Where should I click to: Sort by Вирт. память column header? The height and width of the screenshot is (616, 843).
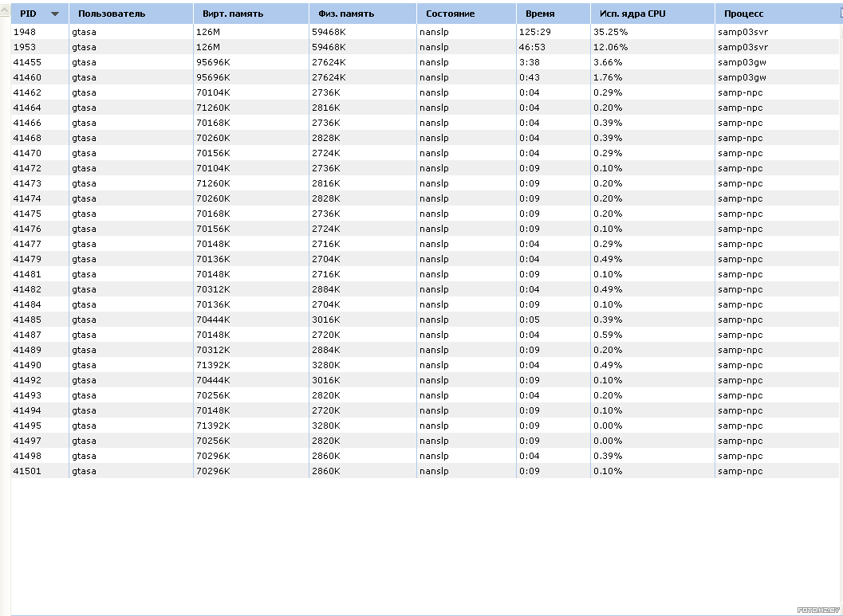(x=251, y=14)
